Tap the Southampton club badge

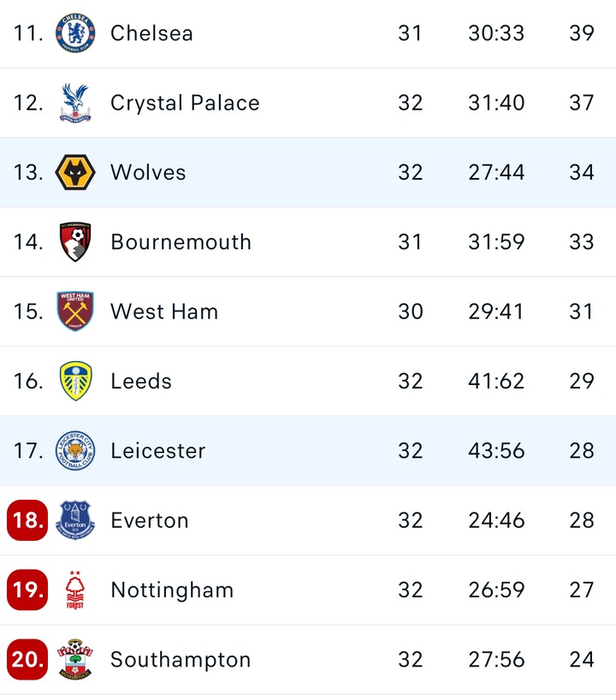pyautogui.click(x=75, y=659)
